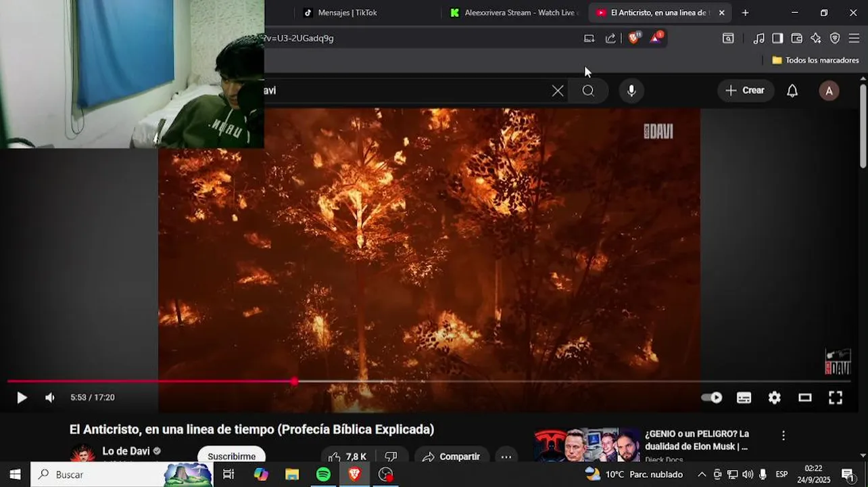The image size is (868, 487).
Task: Open the clock and calendar
Action: 814,474
